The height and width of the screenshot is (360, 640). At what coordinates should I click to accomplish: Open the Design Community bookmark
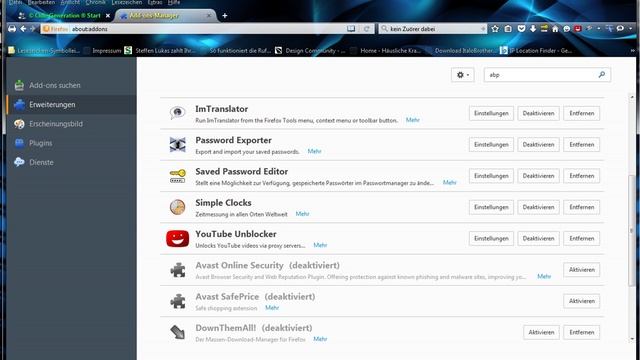pos(310,51)
